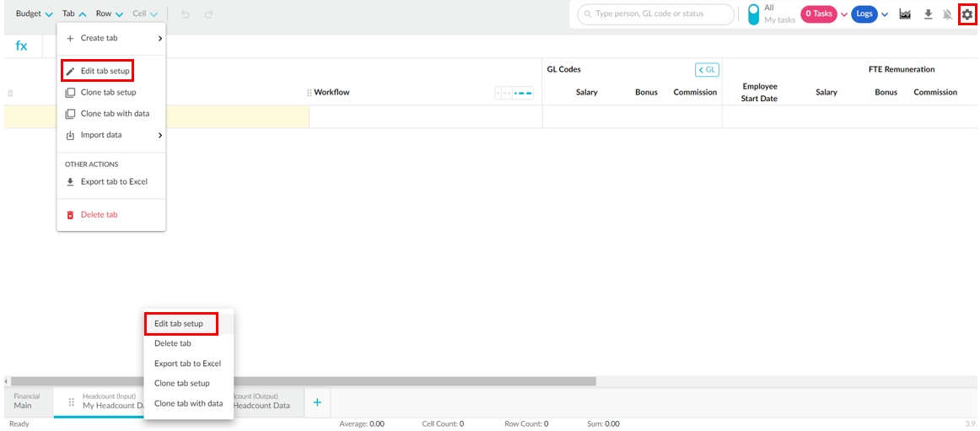Click the blue Logs button

(864, 14)
